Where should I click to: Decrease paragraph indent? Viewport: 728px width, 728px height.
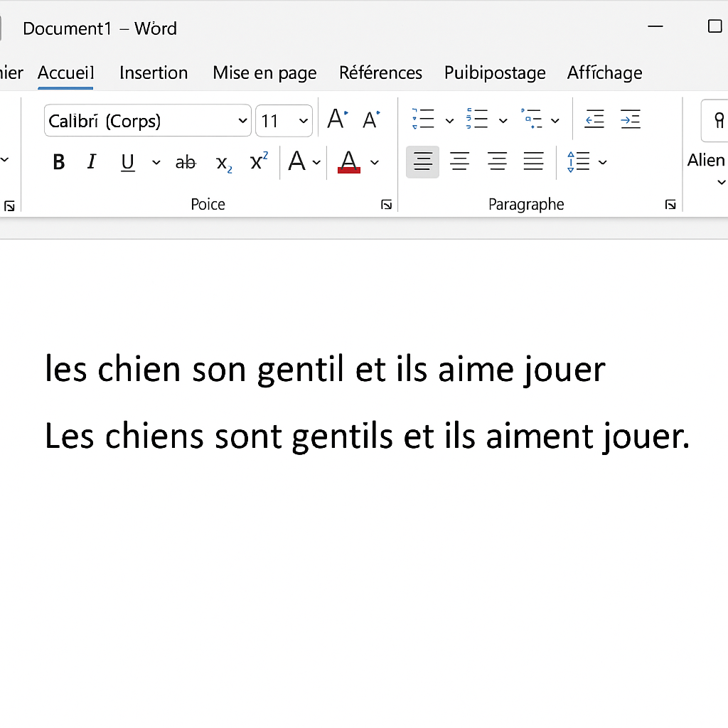pos(594,120)
